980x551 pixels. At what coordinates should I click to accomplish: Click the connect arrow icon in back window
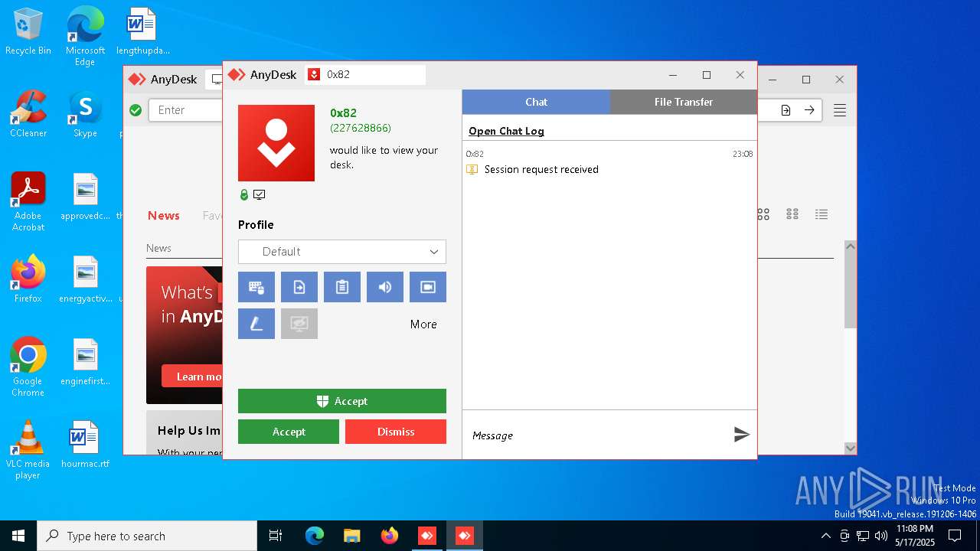[809, 110]
